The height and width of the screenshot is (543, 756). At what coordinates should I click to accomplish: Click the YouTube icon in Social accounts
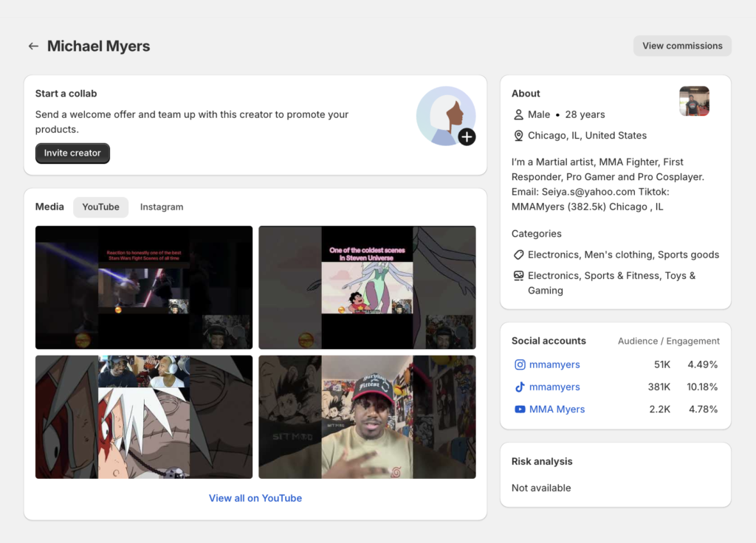pyautogui.click(x=520, y=409)
